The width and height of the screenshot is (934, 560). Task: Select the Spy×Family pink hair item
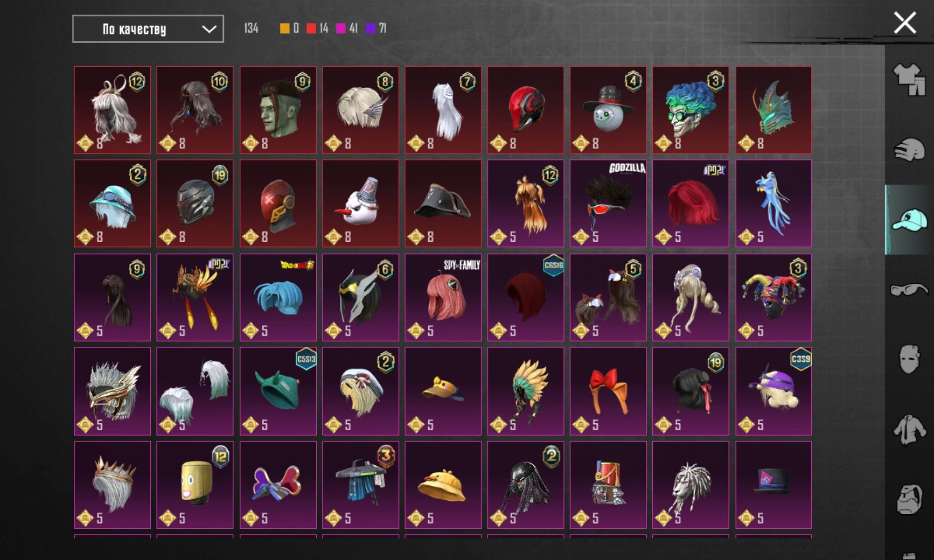pos(443,297)
